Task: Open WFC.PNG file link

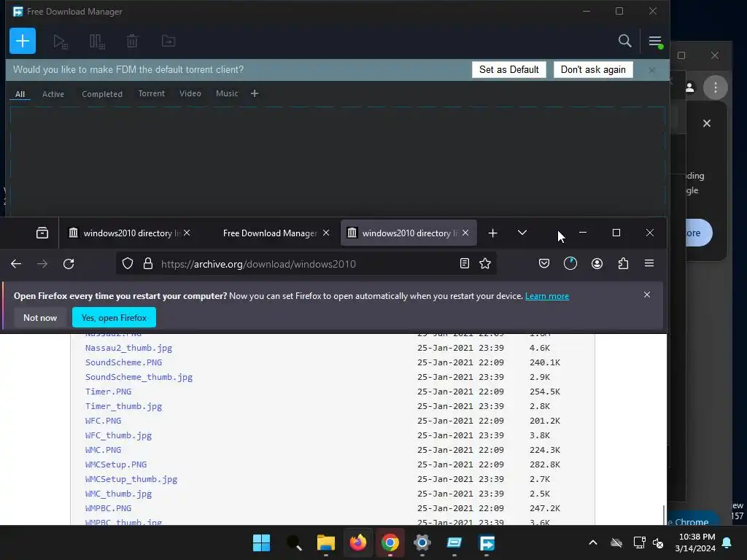Action: click(103, 421)
